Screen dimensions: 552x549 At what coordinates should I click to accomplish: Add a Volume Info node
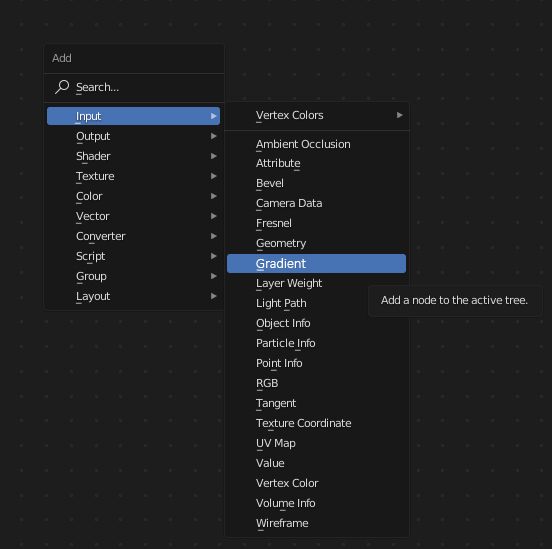point(316,503)
